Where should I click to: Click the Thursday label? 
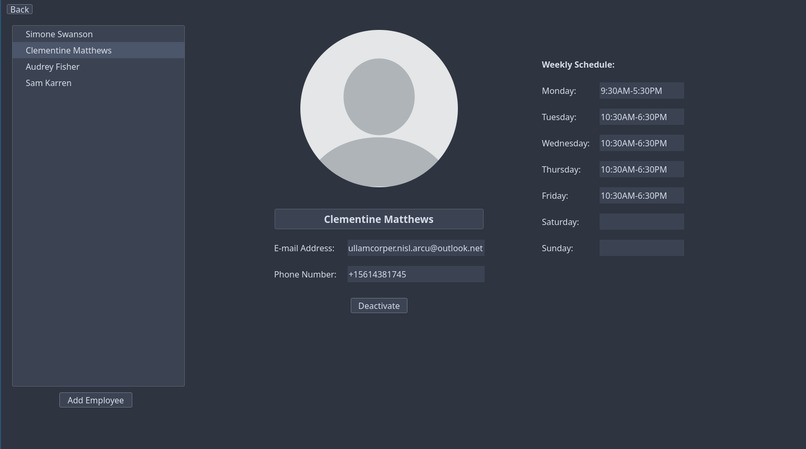[x=561, y=170]
